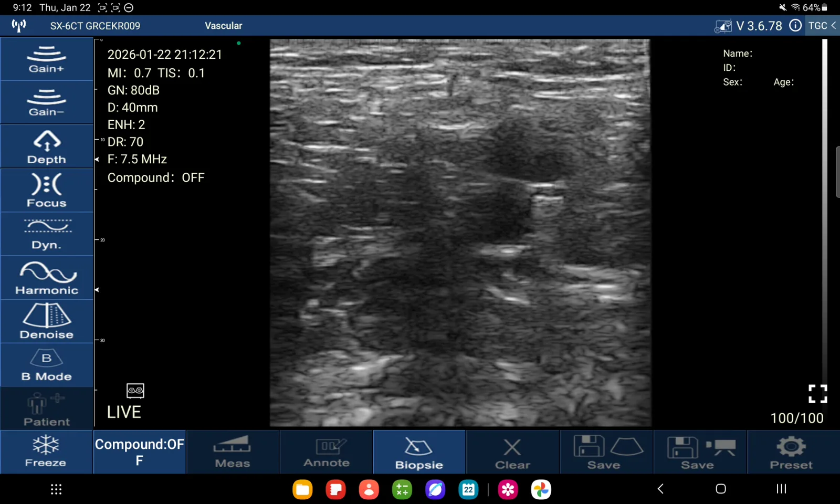Open the Meas measurement tool
840x504 pixels.
point(233,452)
